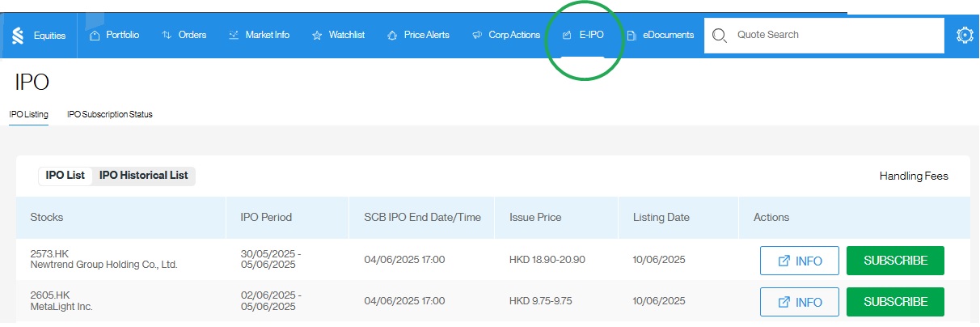Click external-link icon in MetaLight INFO button
The image size is (980, 327).
784,302
